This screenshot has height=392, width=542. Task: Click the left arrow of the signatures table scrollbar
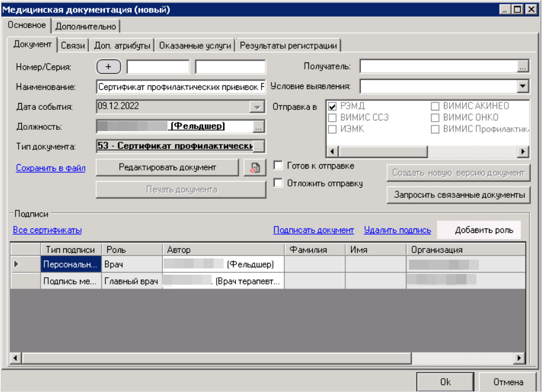(x=16, y=358)
